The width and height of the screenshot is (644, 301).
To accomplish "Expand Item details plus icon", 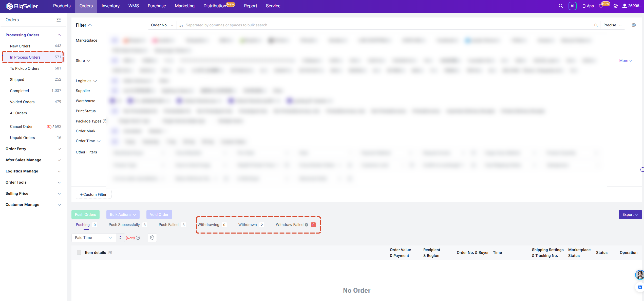I will (110, 253).
